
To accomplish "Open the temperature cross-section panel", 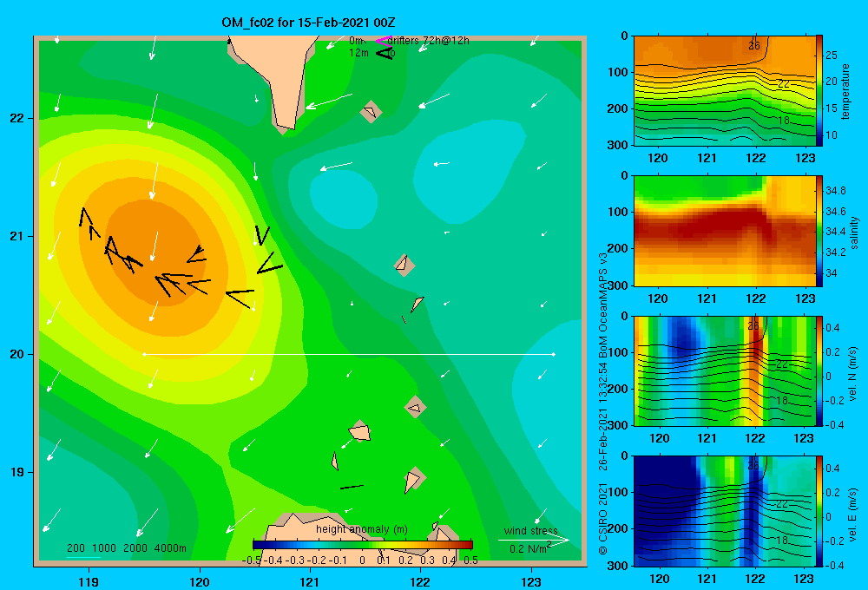I will pyautogui.click(x=725, y=91).
